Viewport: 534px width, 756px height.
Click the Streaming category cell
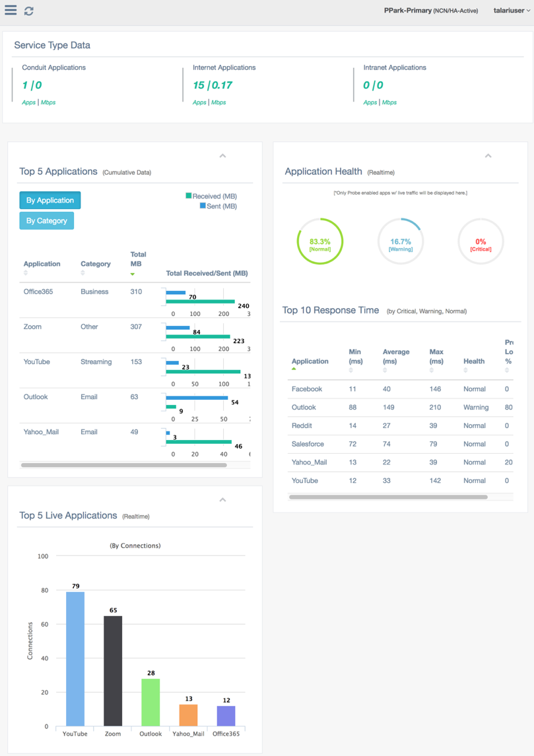[x=96, y=362]
